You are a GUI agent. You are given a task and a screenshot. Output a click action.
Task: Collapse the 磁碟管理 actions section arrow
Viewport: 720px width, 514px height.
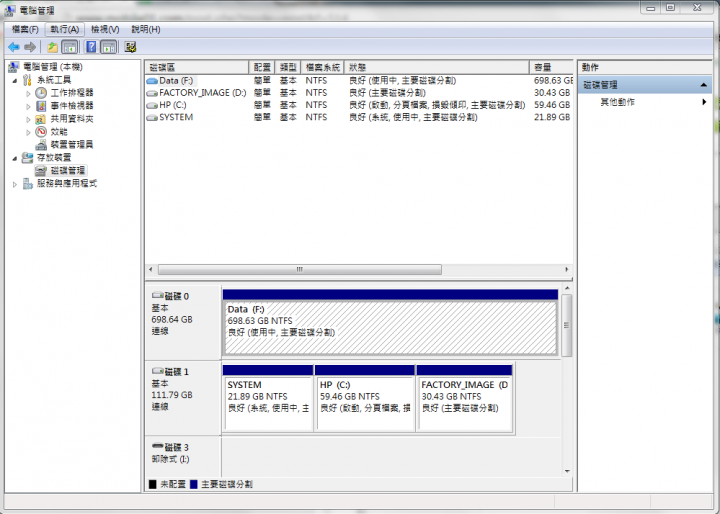point(703,85)
